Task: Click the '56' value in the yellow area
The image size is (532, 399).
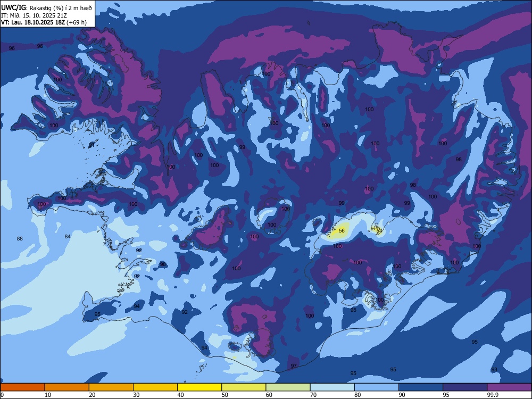Action: click(342, 231)
